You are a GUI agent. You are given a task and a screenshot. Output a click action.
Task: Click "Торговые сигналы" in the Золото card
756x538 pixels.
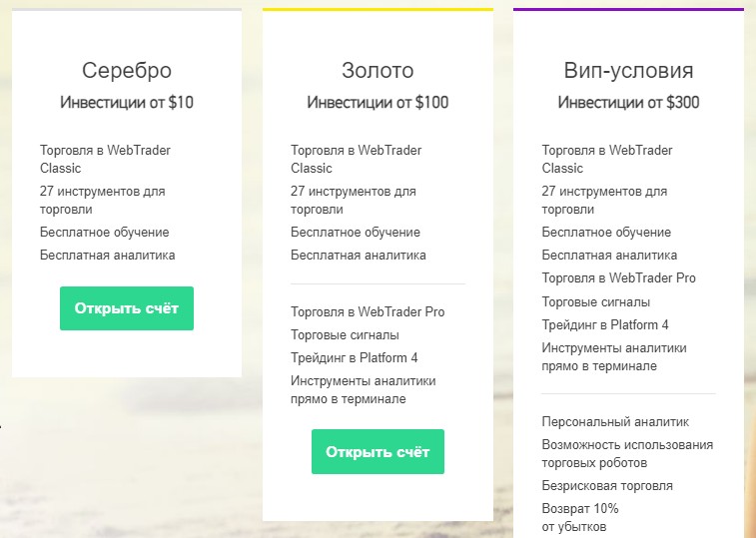tap(345, 335)
